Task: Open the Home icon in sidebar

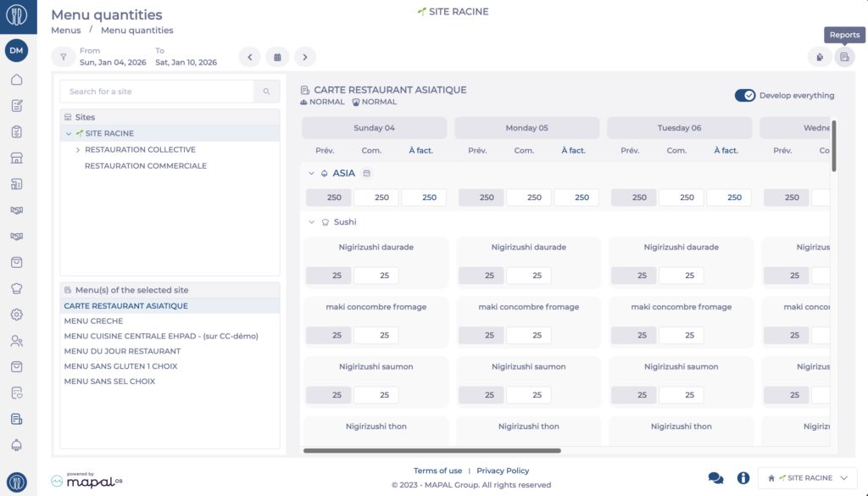Action: coord(17,80)
